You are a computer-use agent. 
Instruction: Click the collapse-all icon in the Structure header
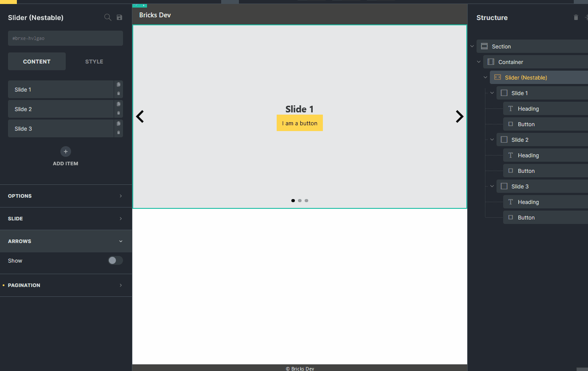coord(586,17)
